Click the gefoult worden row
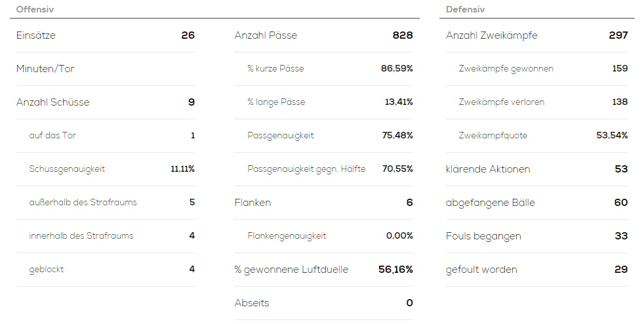 tap(537, 270)
